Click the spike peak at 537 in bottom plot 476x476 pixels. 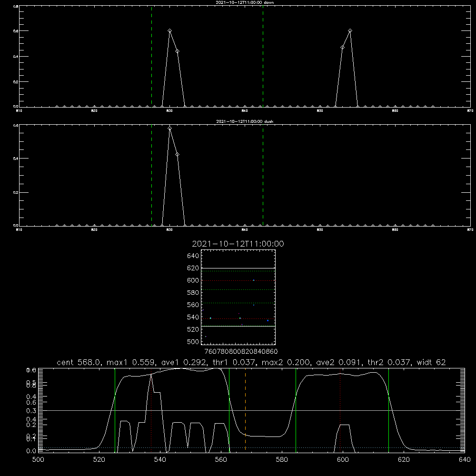[x=151, y=375]
